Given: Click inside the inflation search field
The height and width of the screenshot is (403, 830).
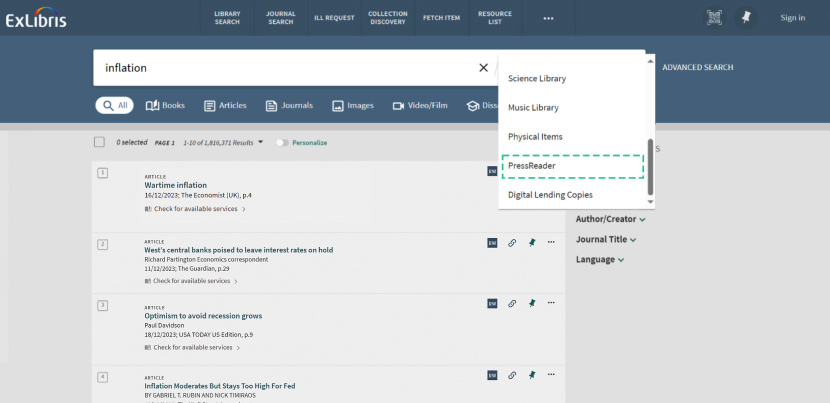Looking at the screenshot, I should [x=280, y=68].
